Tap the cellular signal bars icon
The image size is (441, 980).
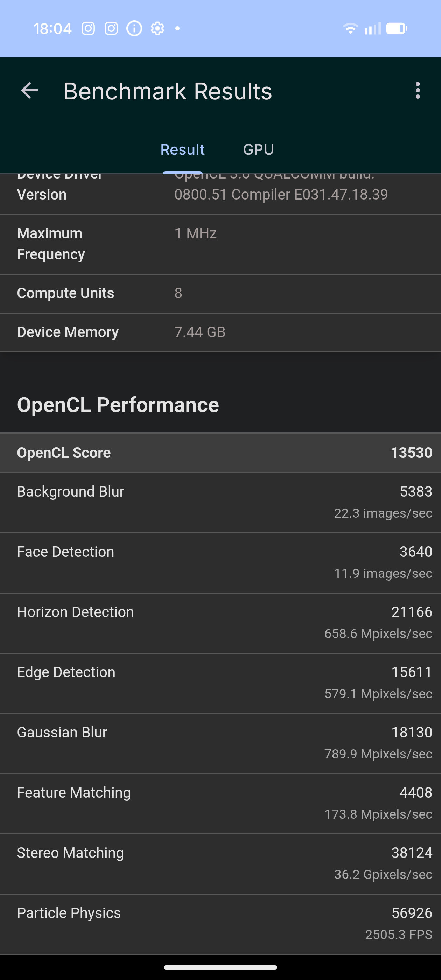tap(372, 29)
